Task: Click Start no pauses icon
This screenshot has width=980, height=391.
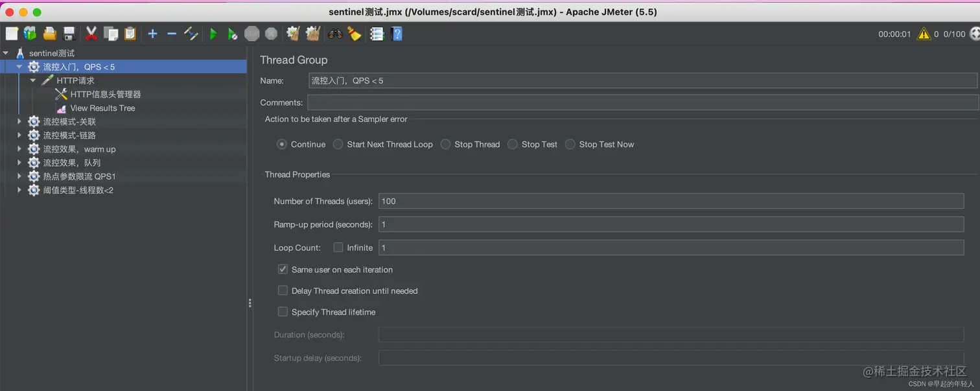Action: coord(232,34)
